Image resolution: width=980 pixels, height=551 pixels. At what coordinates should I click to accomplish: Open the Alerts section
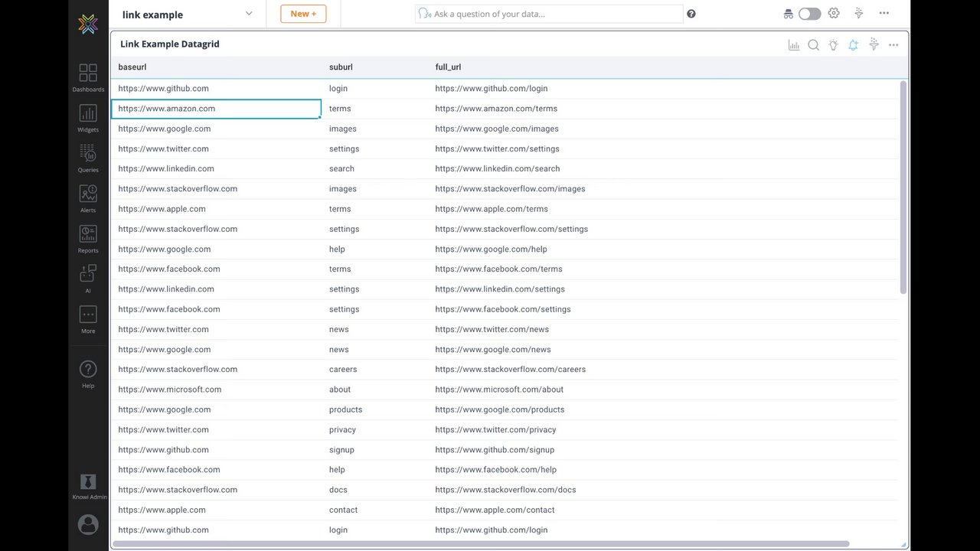pos(88,199)
